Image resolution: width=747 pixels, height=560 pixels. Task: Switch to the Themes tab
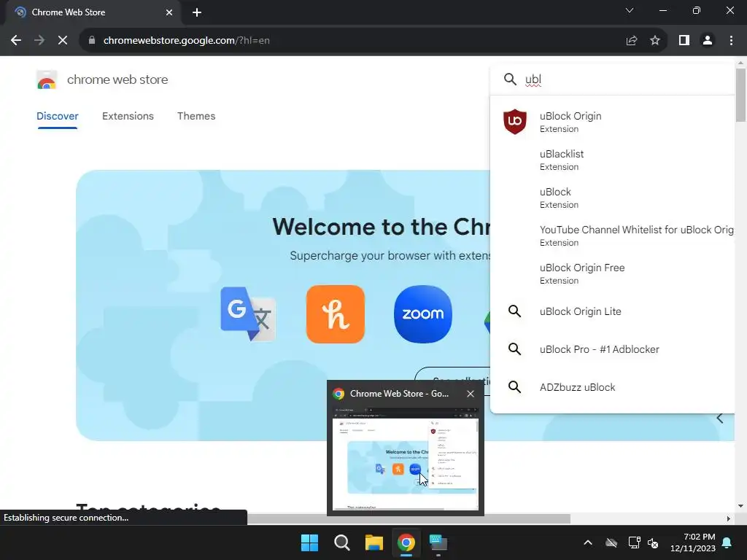(196, 116)
